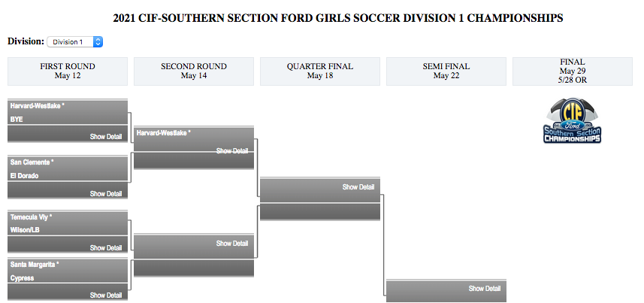Click El Dorado team name
The width and height of the screenshot is (644, 303).
click(x=25, y=176)
